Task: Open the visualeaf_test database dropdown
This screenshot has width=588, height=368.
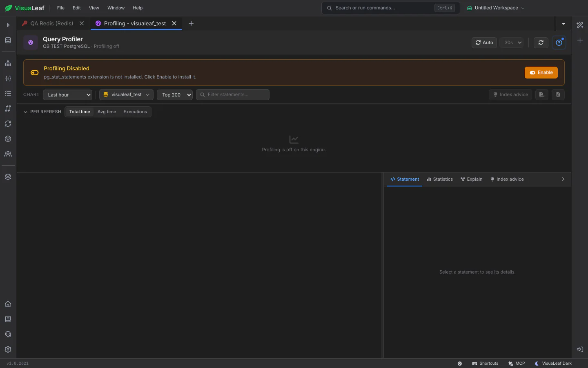Action: 126,95
